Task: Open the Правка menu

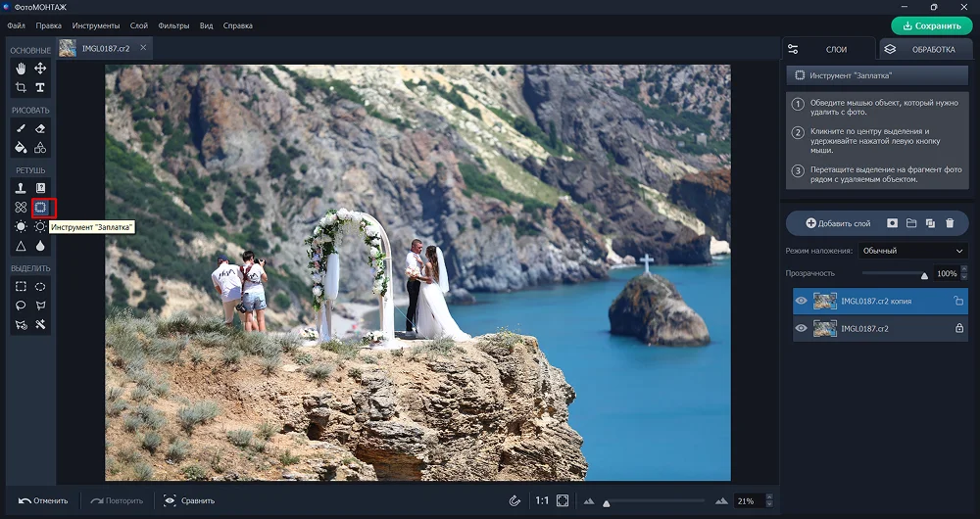Action: 49,25
